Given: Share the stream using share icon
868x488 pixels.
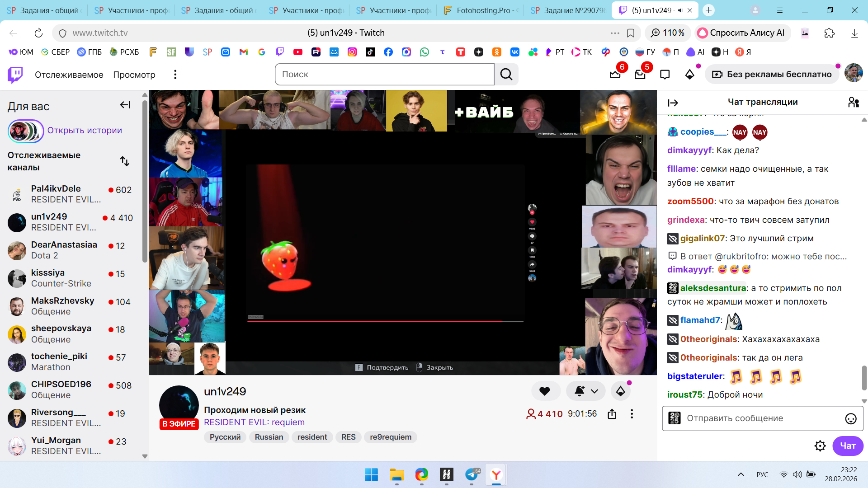Looking at the screenshot, I should pos(612,414).
